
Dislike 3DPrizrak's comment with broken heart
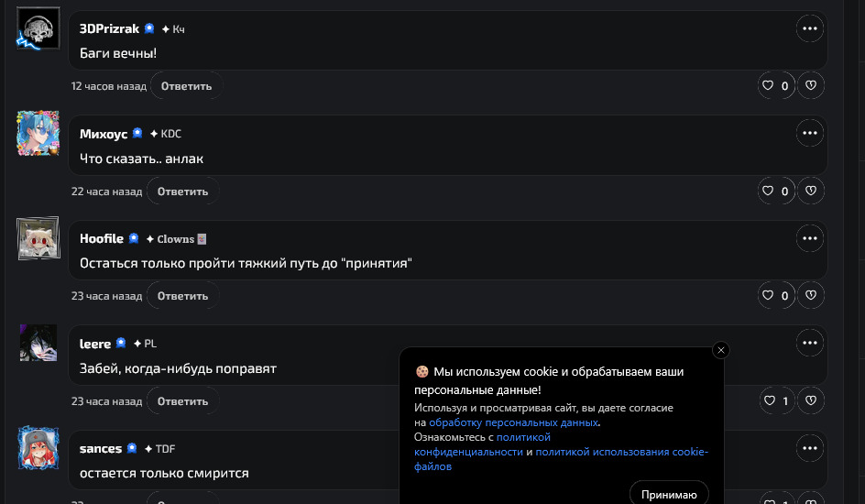coord(811,86)
